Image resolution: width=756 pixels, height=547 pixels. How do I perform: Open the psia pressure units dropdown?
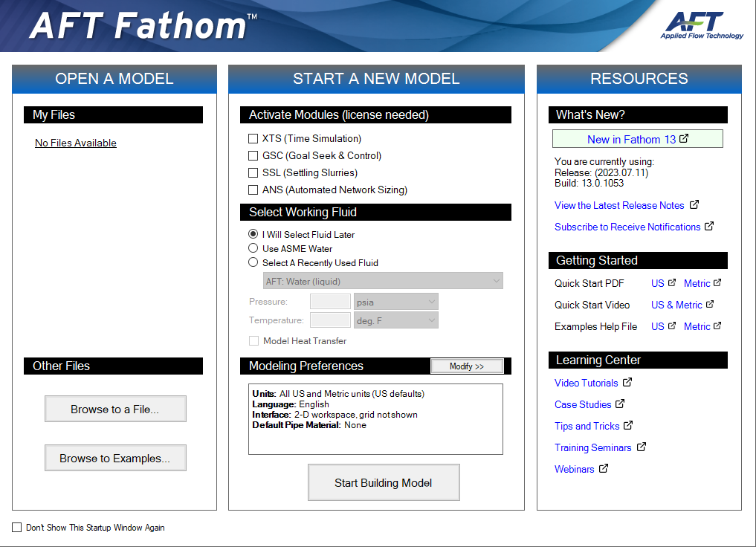(x=395, y=302)
